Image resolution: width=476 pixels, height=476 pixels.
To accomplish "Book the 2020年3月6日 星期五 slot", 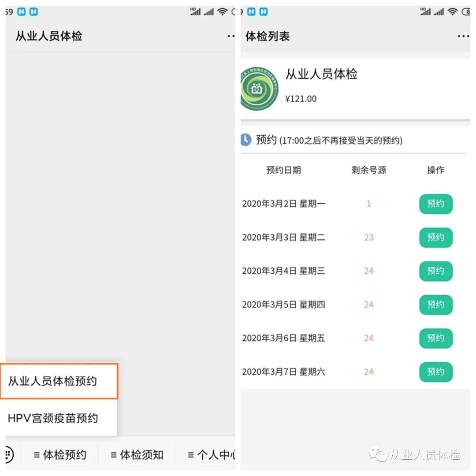I will click(x=436, y=338).
